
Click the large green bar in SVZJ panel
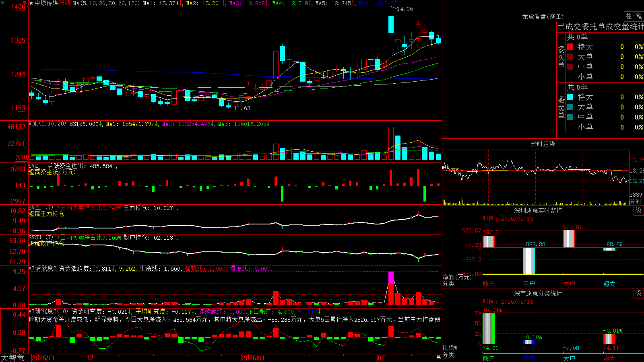(x=282, y=194)
